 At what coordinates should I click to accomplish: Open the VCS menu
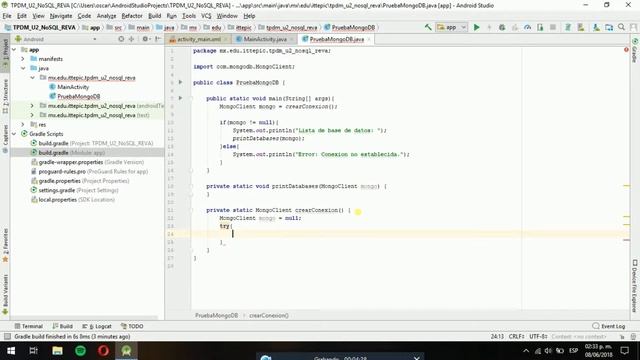pos(206,16)
